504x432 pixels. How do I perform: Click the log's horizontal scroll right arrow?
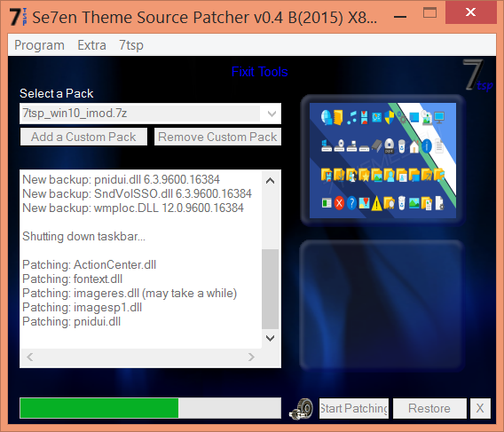click(251, 357)
